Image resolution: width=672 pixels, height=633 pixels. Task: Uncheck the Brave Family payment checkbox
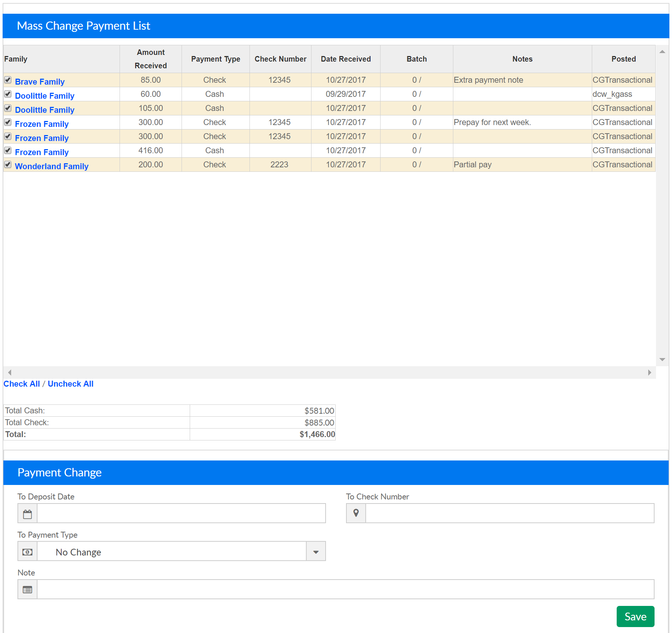[8, 80]
